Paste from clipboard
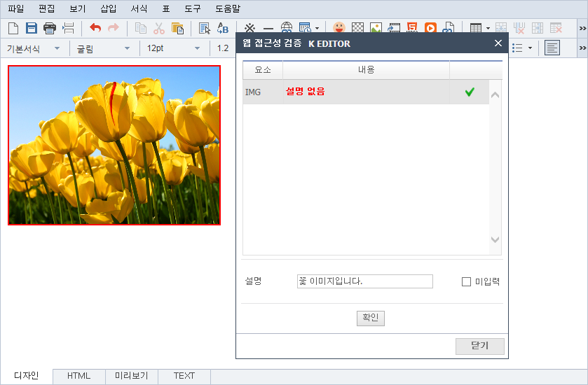This screenshot has height=385, width=588. pyautogui.click(x=177, y=28)
